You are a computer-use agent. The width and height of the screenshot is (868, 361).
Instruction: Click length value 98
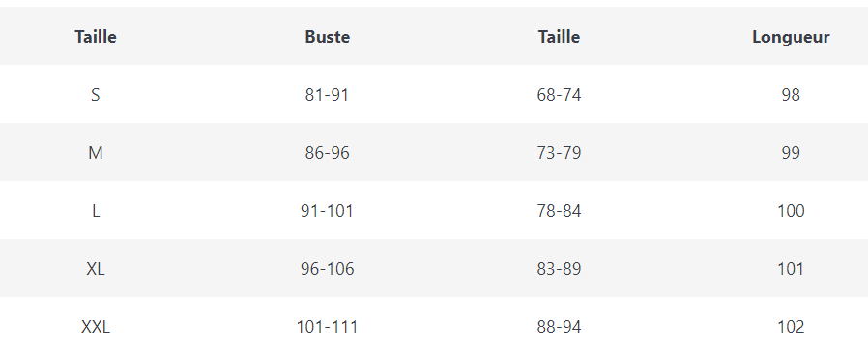point(791,95)
